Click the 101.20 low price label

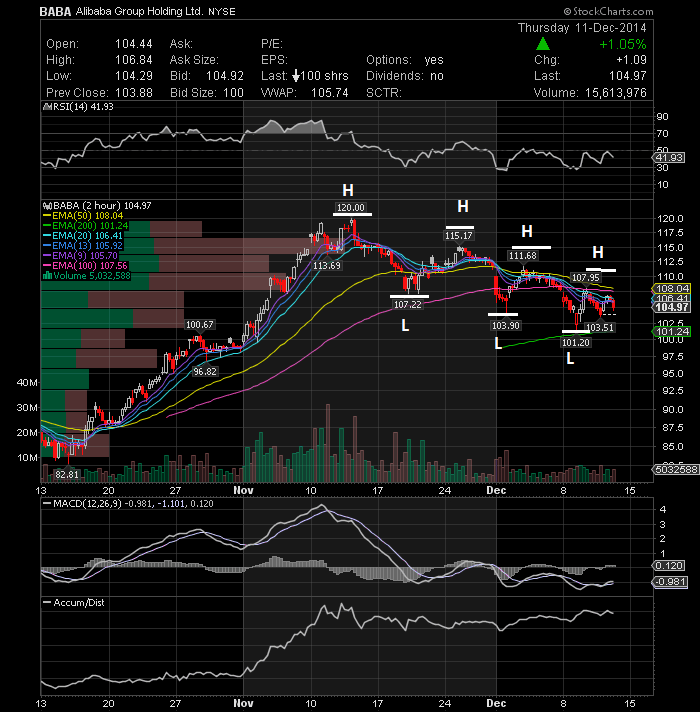coord(576,342)
